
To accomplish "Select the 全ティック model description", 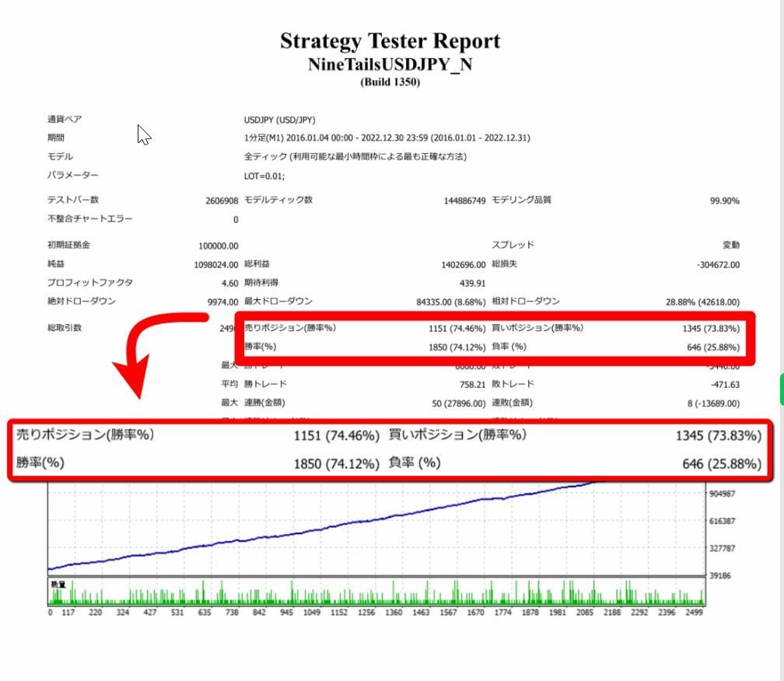I will pyautogui.click(x=355, y=157).
